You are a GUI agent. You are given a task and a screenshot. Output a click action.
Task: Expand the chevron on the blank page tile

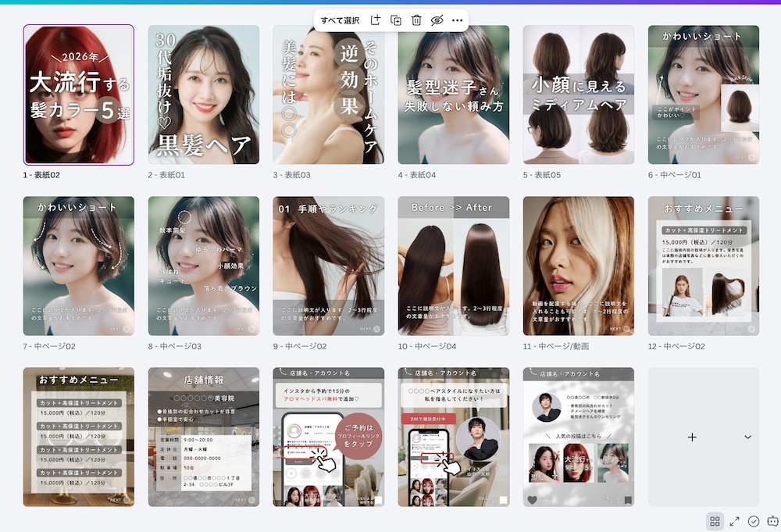click(x=747, y=437)
